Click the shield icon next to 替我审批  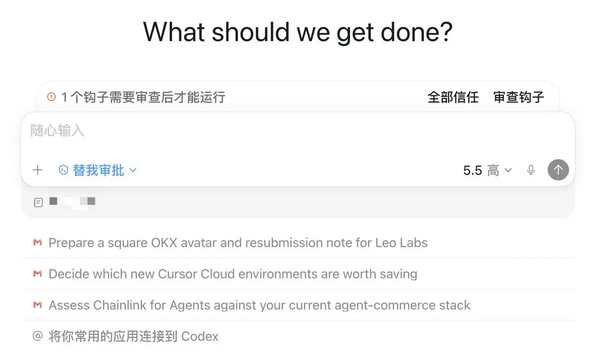(x=63, y=170)
